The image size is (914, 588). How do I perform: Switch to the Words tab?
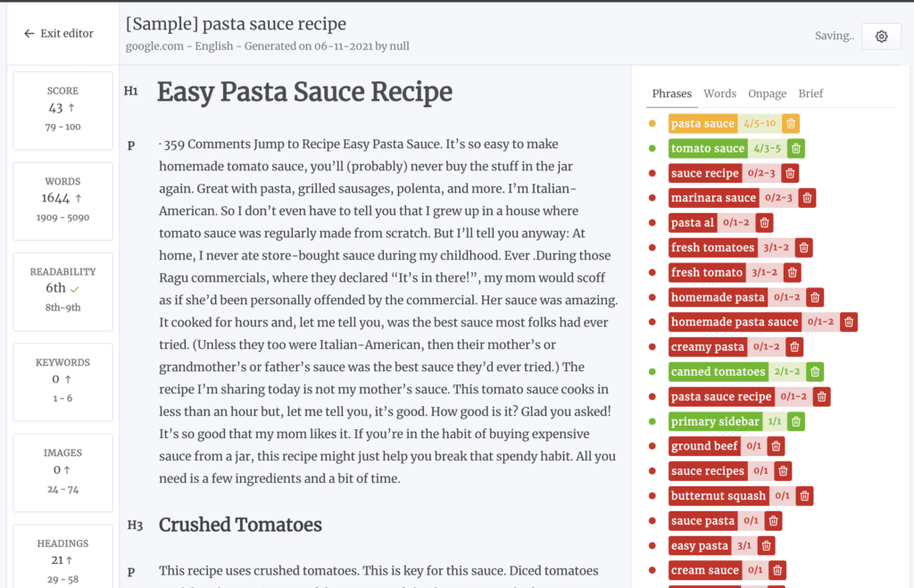[x=719, y=94]
